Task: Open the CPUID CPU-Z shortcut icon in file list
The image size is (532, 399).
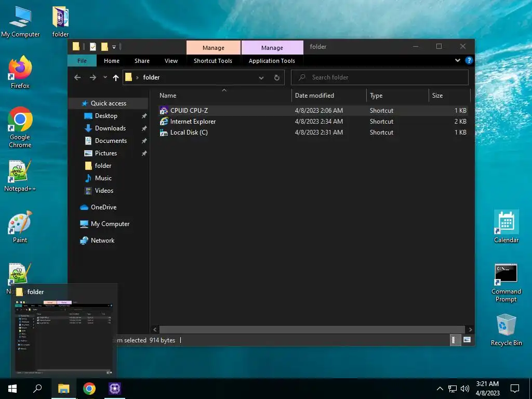Action: (164, 110)
